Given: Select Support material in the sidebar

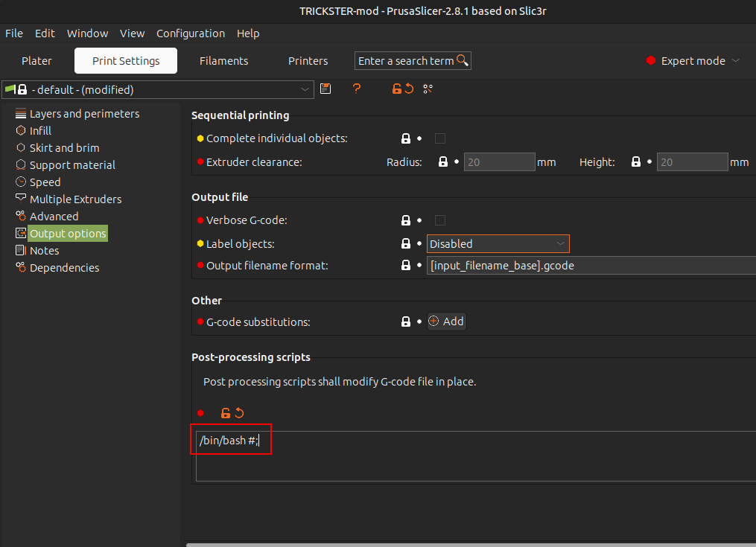Looking at the screenshot, I should click(72, 165).
